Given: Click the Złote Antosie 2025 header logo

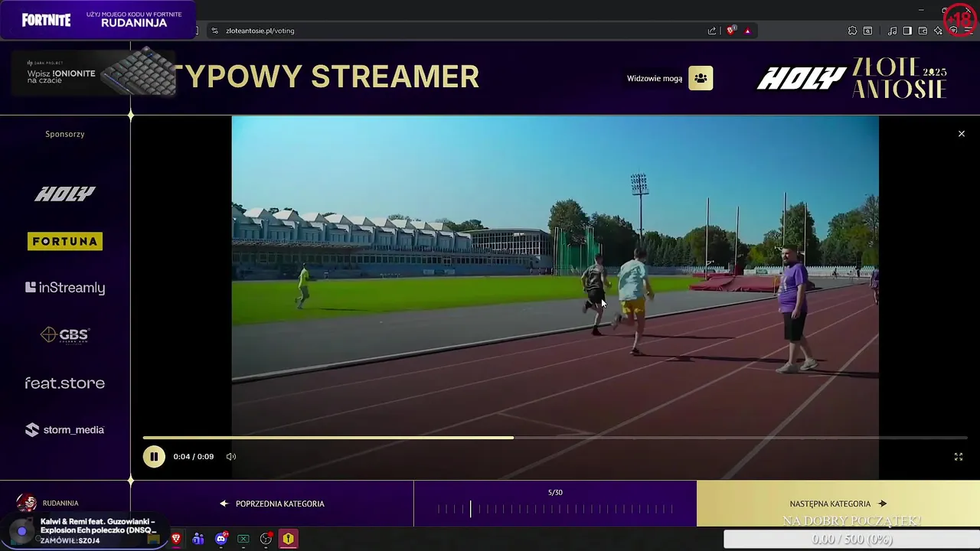Looking at the screenshot, I should click(900, 77).
